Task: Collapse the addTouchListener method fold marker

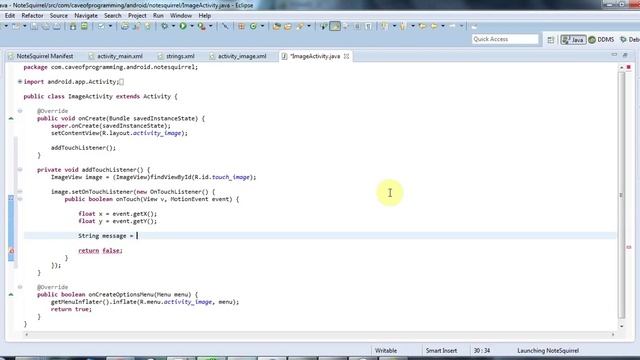Action: (20, 169)
